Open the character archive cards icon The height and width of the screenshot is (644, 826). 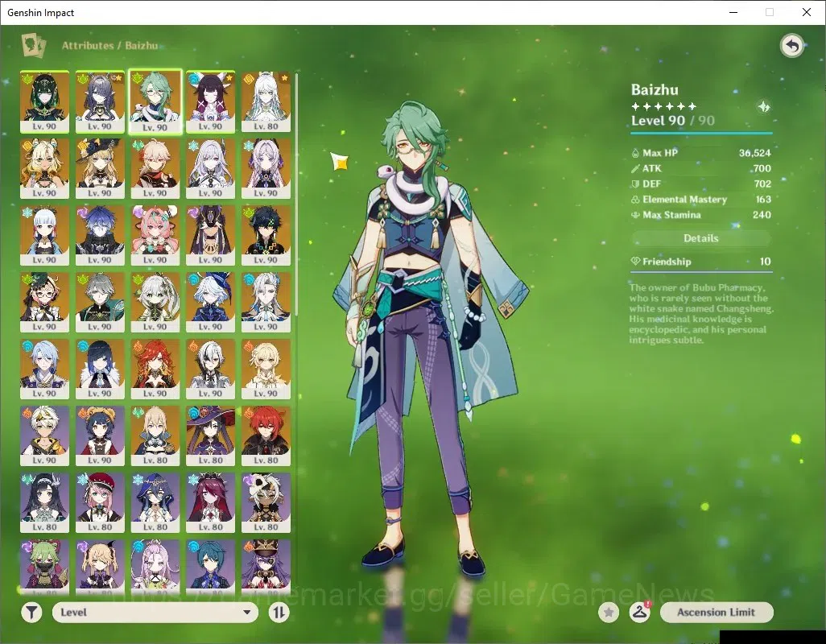pos(33,45)
